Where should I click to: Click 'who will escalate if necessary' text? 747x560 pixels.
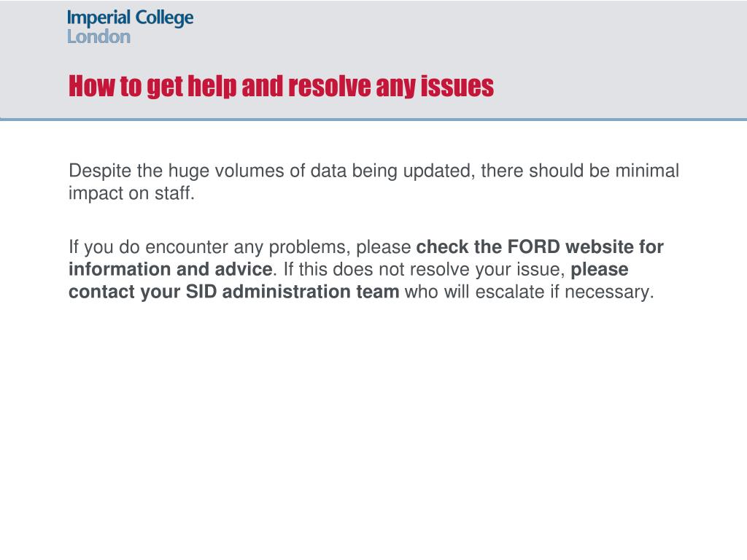click(529, 292)
